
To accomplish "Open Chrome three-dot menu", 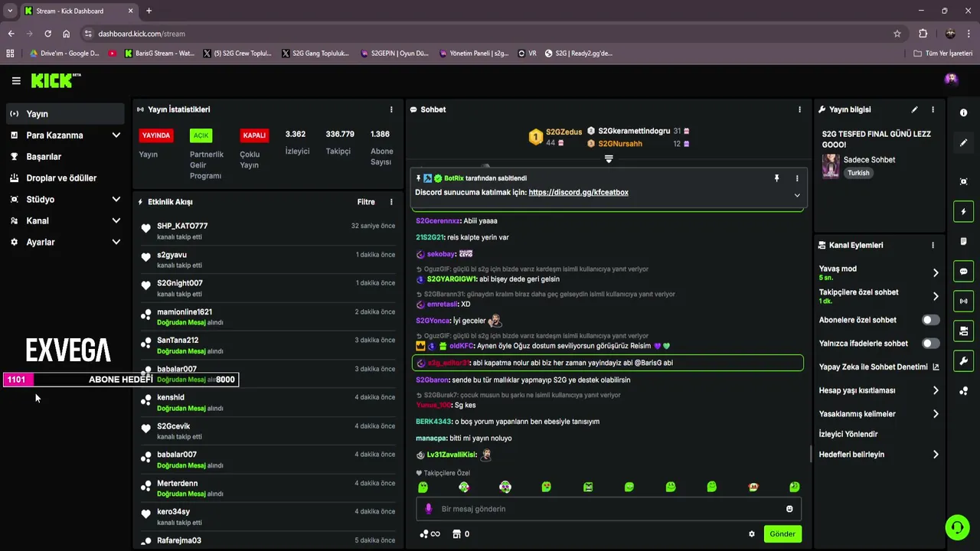I will (x=969, y=34).
